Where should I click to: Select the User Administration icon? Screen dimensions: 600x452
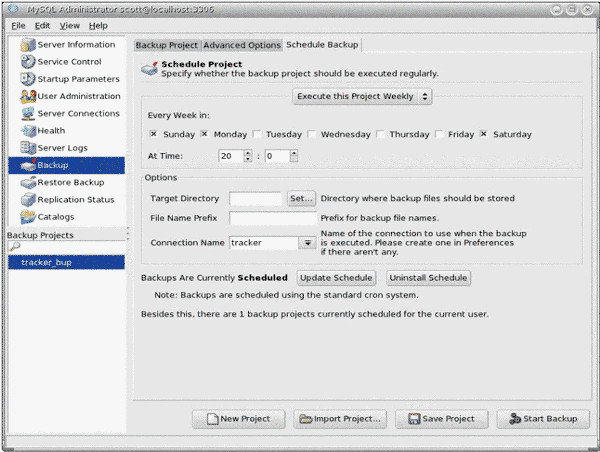tap(28, 96)
